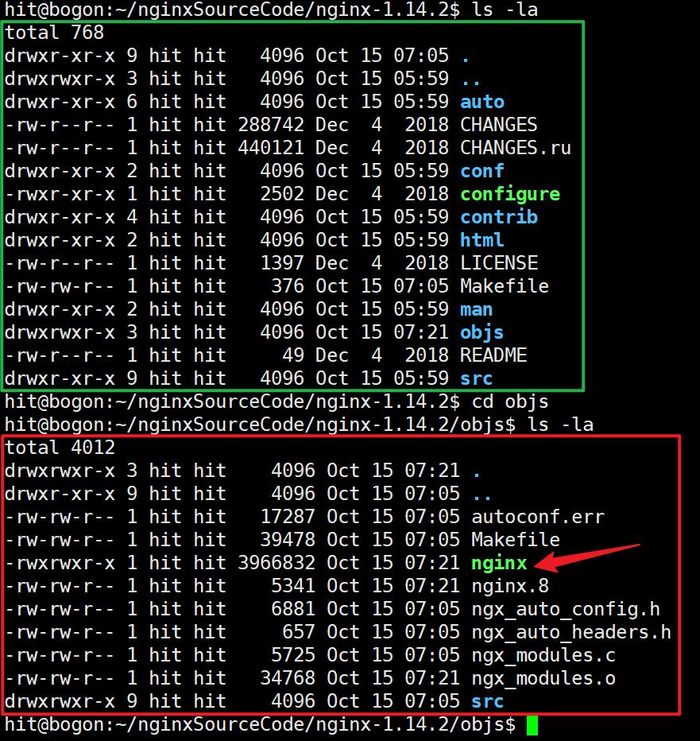This screenshot has height=741, width=700.
Task: Click the src directory in the objs listing
Action: (487, 701)
